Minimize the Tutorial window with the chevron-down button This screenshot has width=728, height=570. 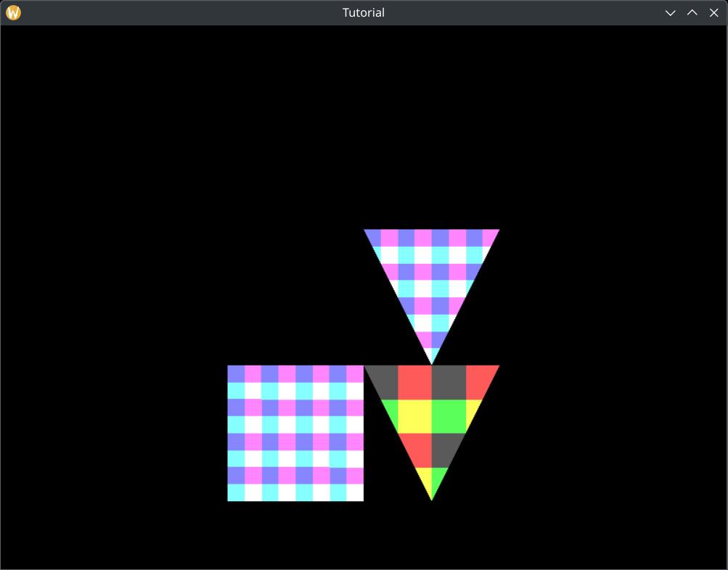[x=670, y=12]
